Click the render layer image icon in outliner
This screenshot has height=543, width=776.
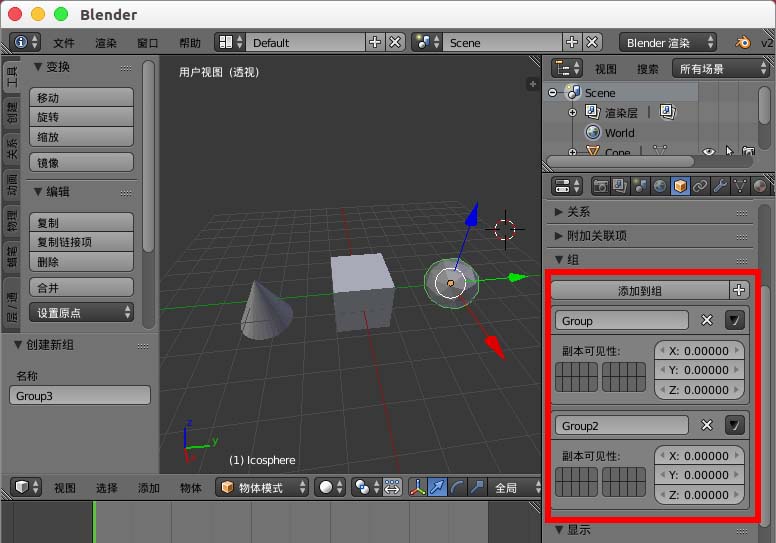pyautogui.click(x=667, y=112)
